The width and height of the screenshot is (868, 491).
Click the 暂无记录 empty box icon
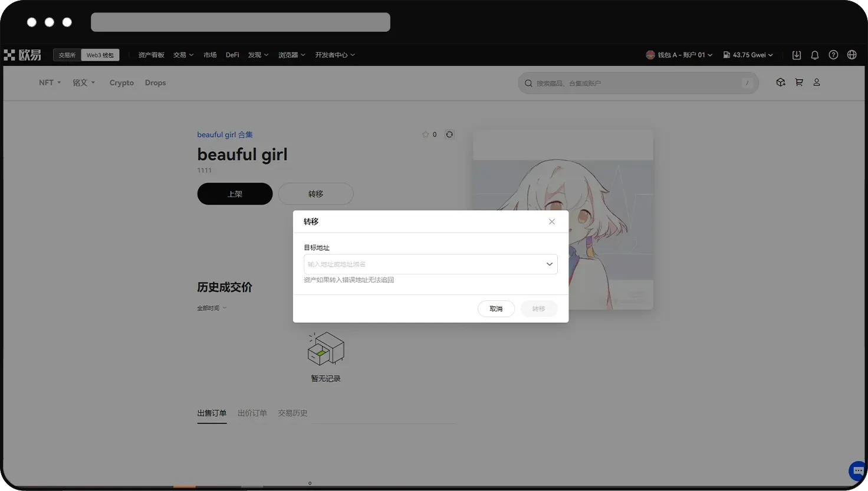click(326, 348)
